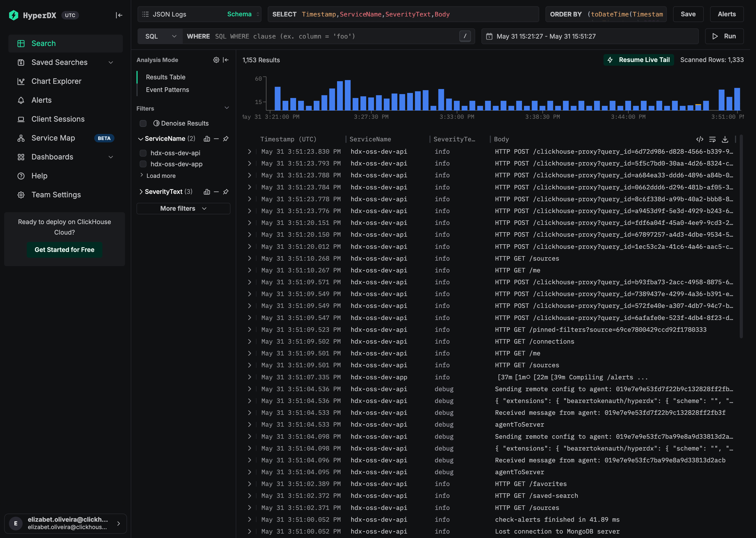Image resolution: width=756 pixels, height=538 pixels.
Task: Click the results table vertical scrollbar
Action: 741,236
